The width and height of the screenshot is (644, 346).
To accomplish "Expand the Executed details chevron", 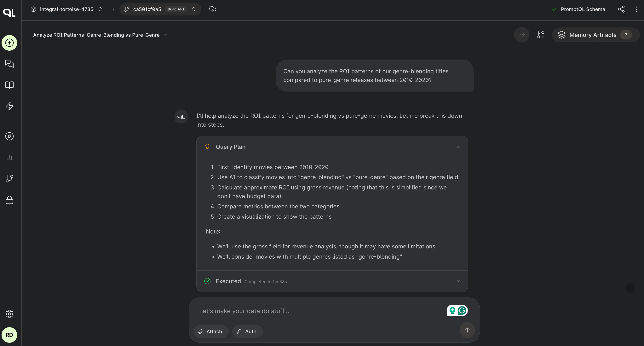I will coord(458,281).
